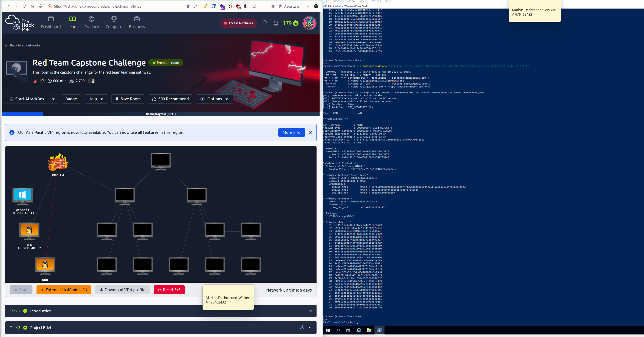Image resolution: width=644 pixels, height=337 pixels.
Task: Expand Task 1 Introduction section
Action: pos(310,311)
